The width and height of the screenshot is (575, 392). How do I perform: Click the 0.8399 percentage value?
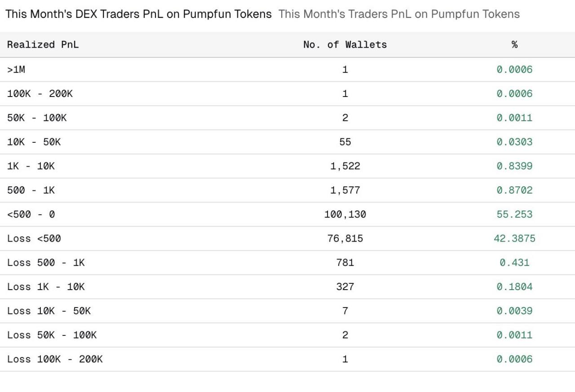click(514, 166)
